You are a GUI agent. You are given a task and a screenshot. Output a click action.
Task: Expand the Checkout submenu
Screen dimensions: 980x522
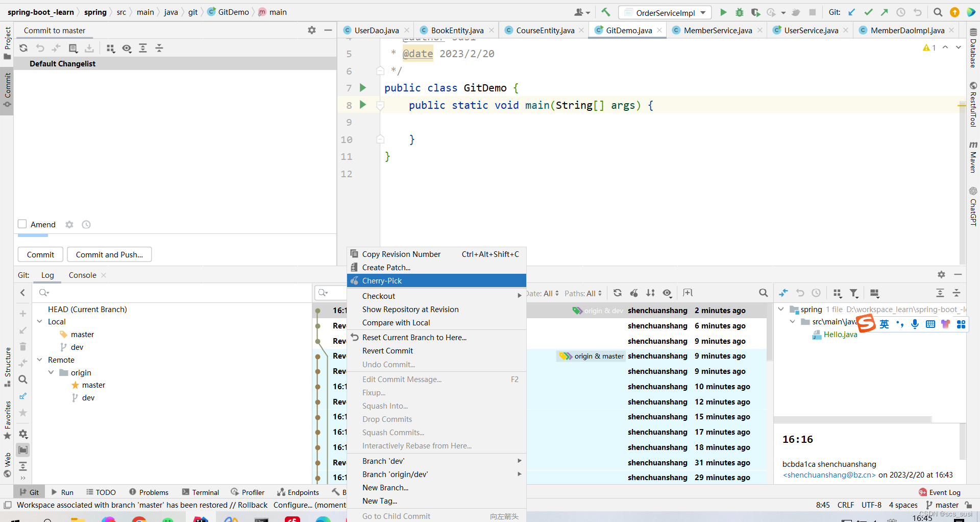pyautogui.click(x=436, y=296)
